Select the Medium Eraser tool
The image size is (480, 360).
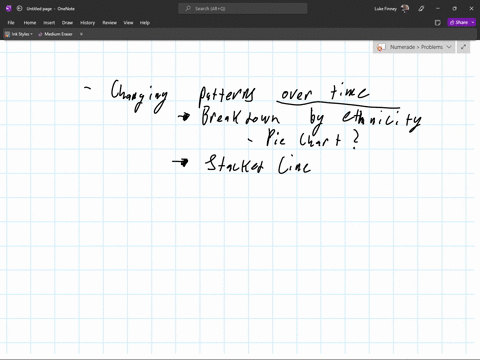[55, 34]
